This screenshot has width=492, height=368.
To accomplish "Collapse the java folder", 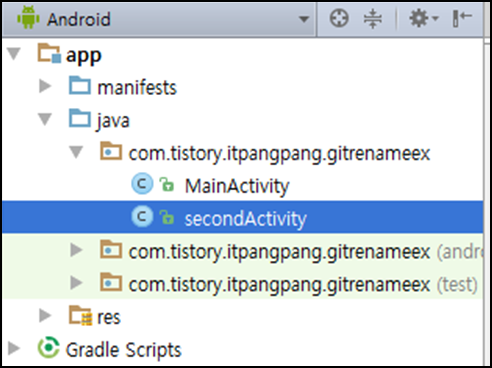I will click(x=45, y=119).
